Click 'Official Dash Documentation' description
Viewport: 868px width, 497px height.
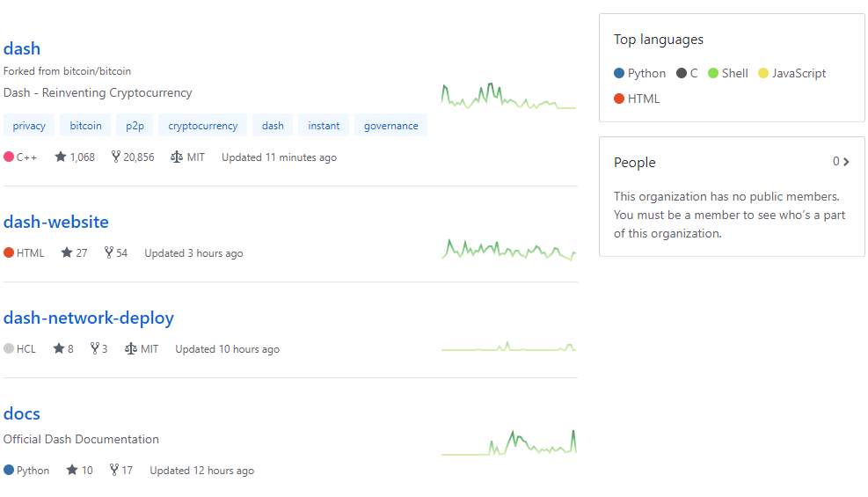[81, 439]
